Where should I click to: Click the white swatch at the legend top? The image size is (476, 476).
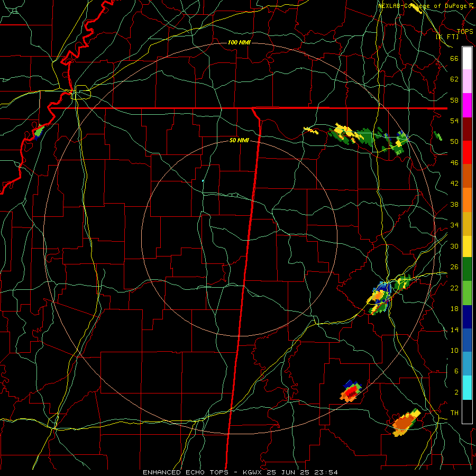[467, 58]
